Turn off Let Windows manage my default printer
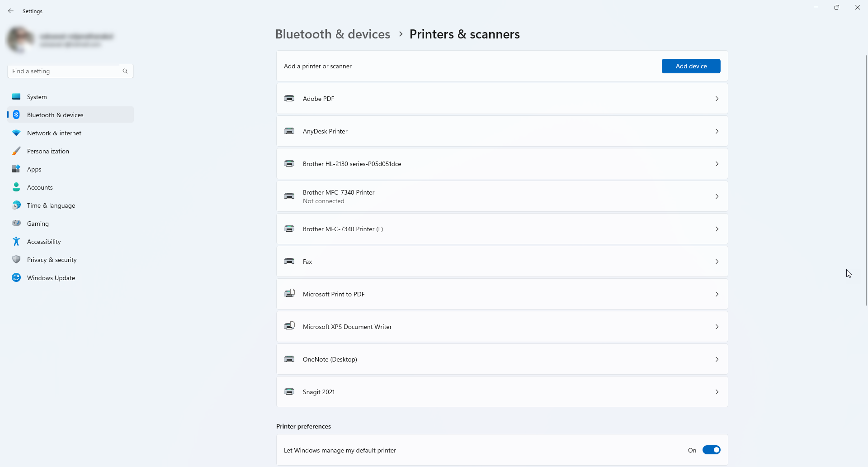 [711, 450]
